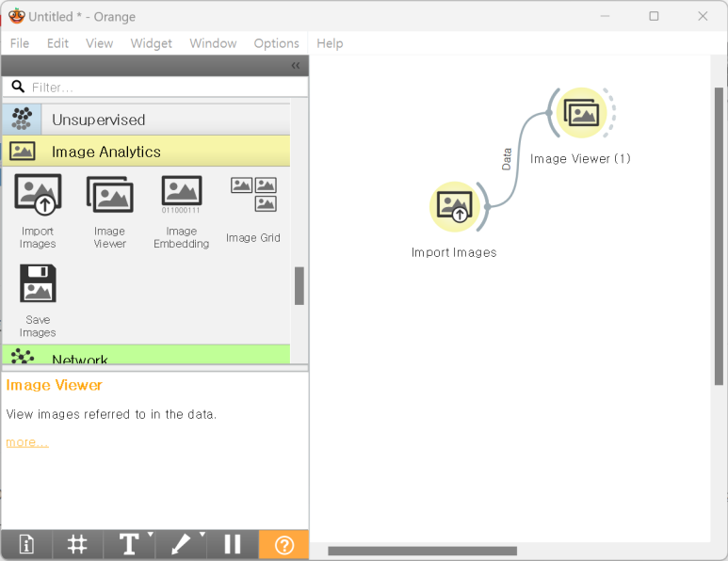Click the canvas vertical scrollbar
Screen dimensions: 728x561
click(719, 235)
